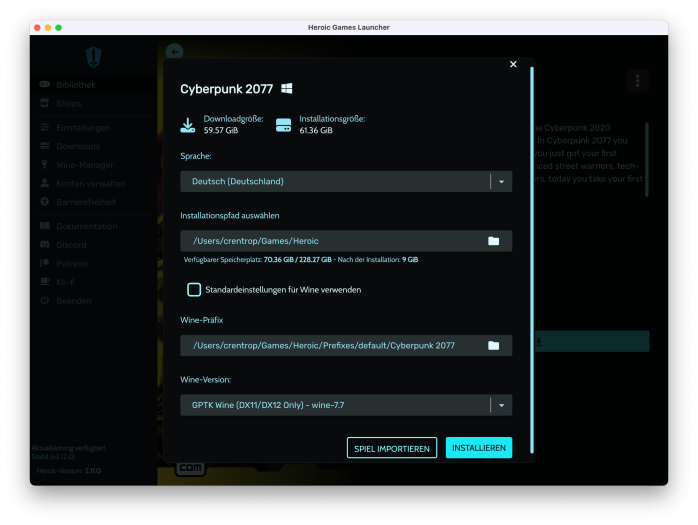Open Downloads in the sidebar
698x525 pixels.
tap(93, 146)
